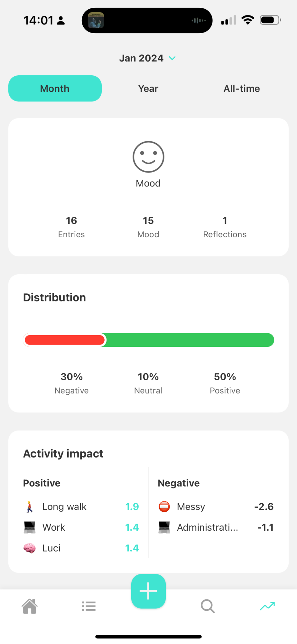Switch to the All-time tab
The width and height of the screenshot is (297, 644).
(242, 89)
